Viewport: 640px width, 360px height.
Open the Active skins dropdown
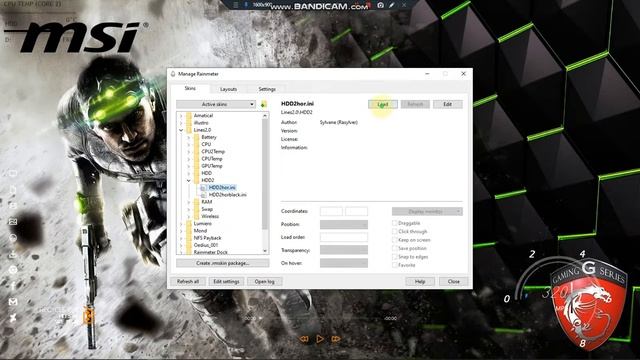pyautogui.click(x=216, y=104)
